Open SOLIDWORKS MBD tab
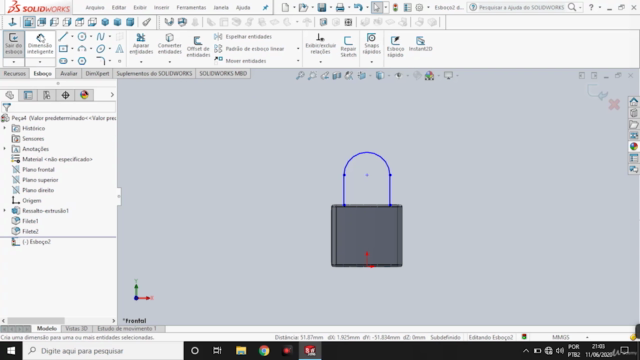Screen dimensions: 640x360 [223, 73]
